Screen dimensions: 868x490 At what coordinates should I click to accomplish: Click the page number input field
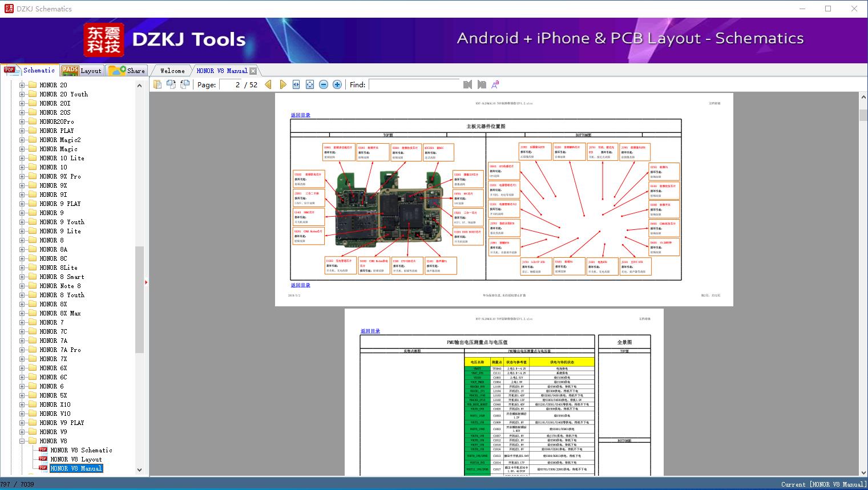tap(231, 84)
